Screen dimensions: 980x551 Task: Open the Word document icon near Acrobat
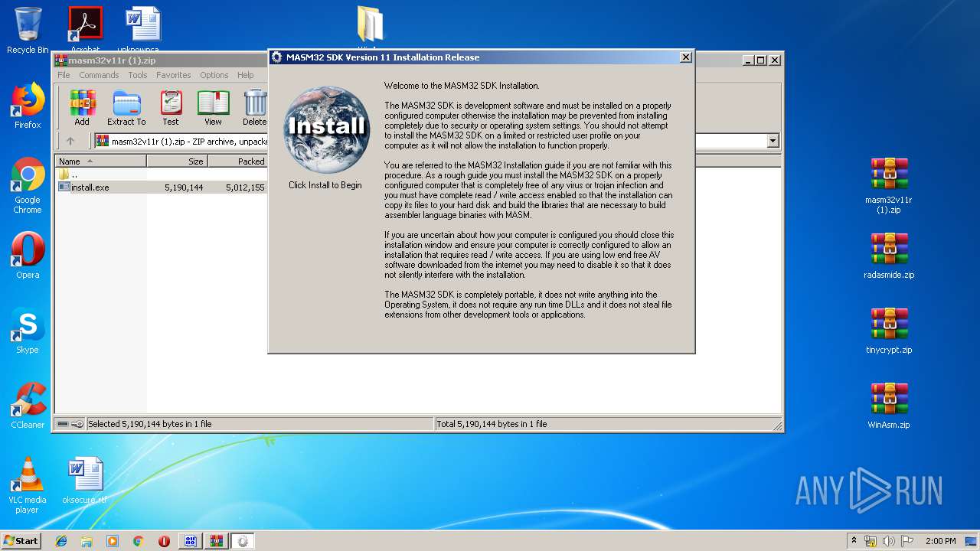click(x=142, y=29)
